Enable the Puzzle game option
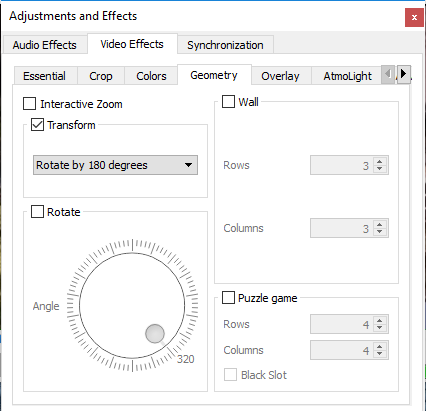Viewport: 426px width, 411px height. click(228, 297)
